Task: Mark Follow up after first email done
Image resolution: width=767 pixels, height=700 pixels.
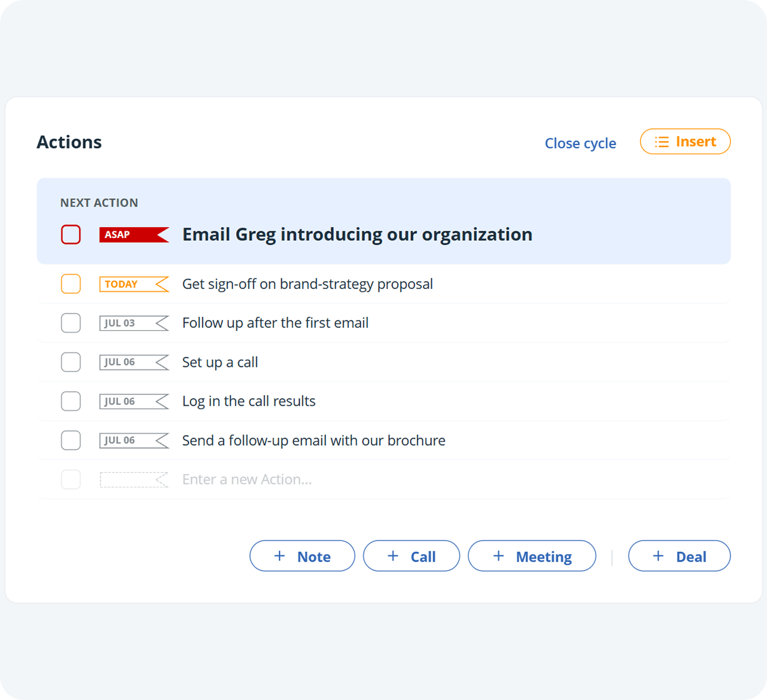Action: (x=71, y=323)
